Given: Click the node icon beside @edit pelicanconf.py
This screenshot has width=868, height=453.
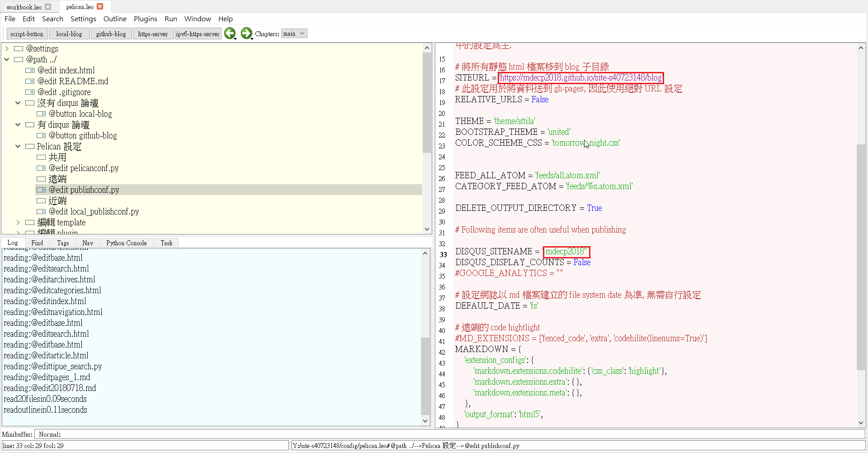Looking at the screenshot, I should point(41,168).
